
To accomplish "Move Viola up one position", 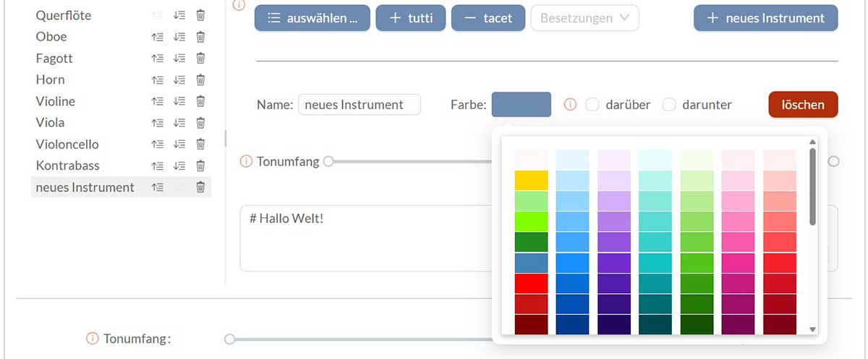I will [157, 123].
